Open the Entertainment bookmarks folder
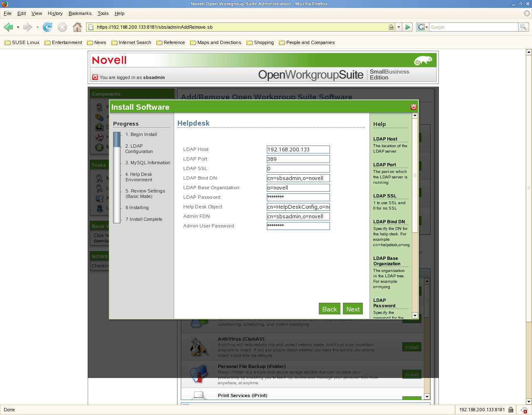 point(63,42)
